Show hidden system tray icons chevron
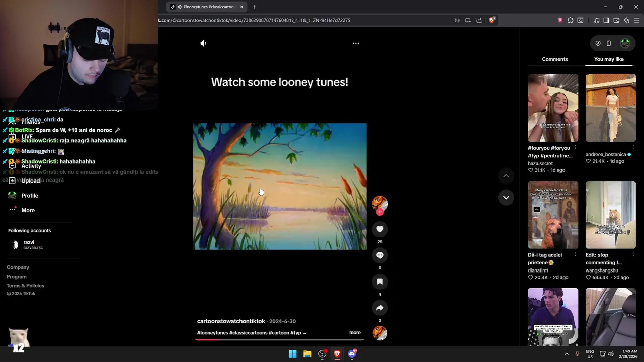The width and height of the screenshot is (644, 362). click(566, 354)
